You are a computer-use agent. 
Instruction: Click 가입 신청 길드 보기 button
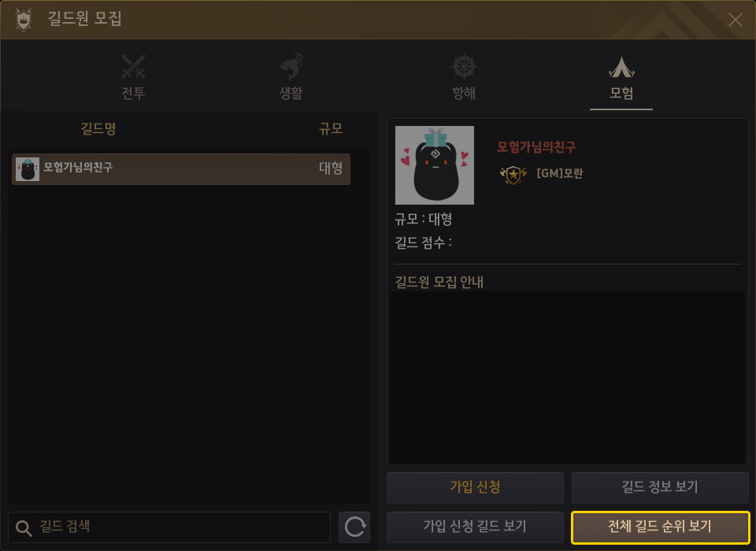pyautogui.click(x=475, y=527)
